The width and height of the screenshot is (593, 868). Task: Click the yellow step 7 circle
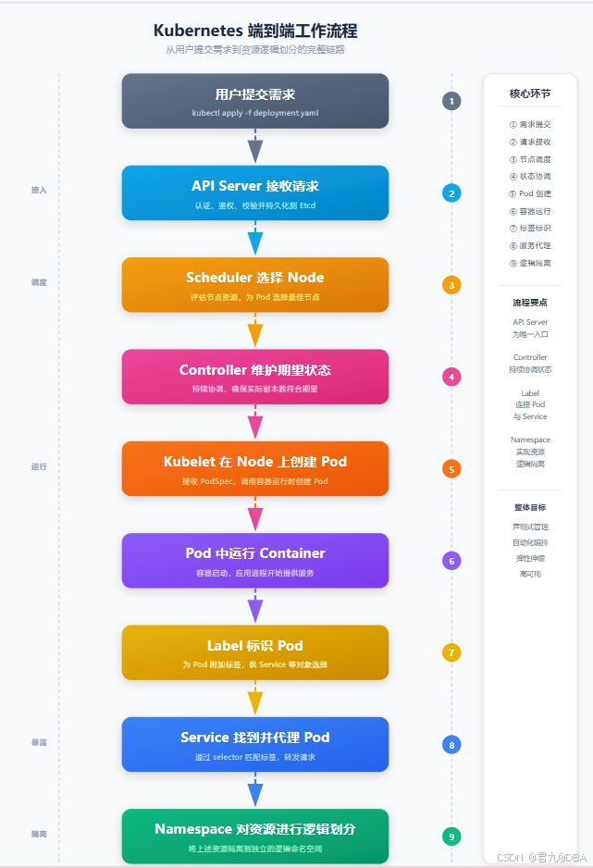point(451,652)
